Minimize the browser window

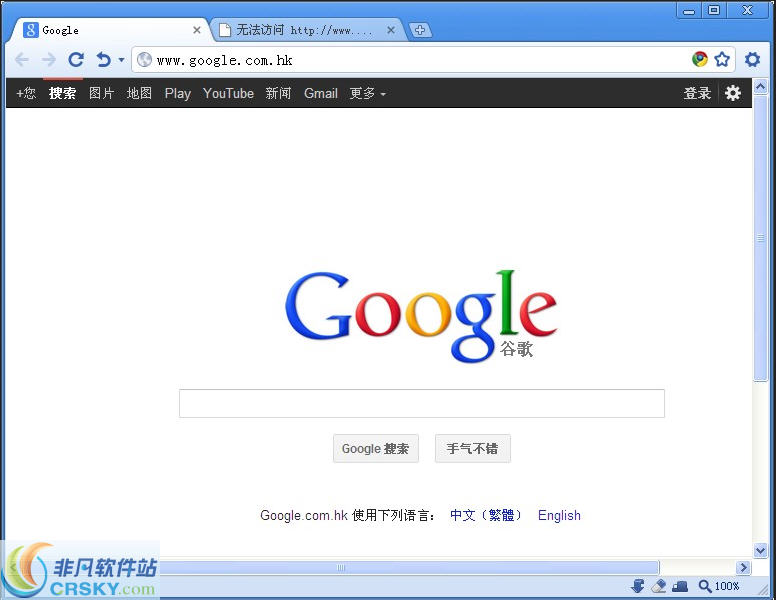click(688, 11)
